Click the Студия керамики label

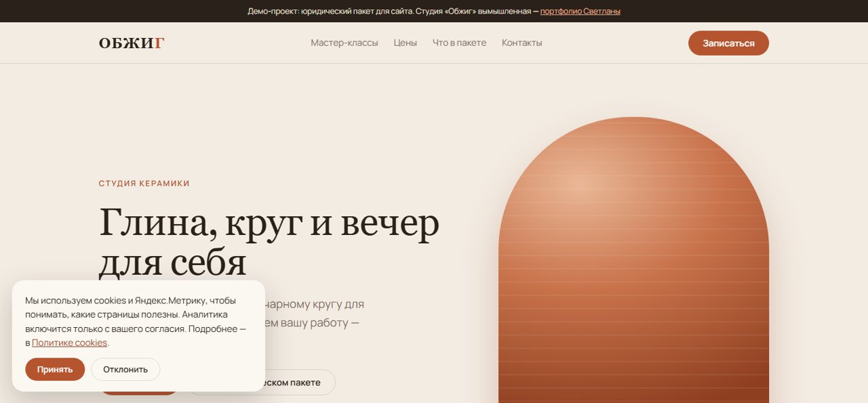tap(144, 184)
